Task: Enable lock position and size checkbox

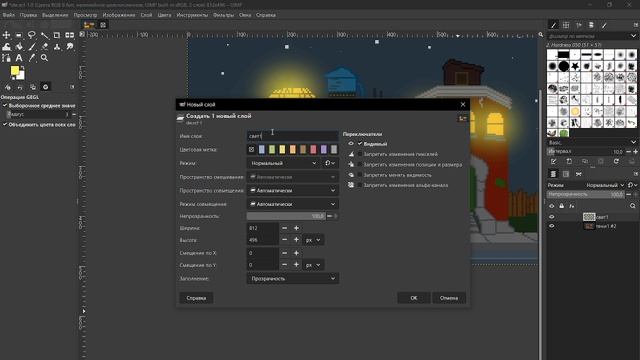Action: click(x=360, y=164)
